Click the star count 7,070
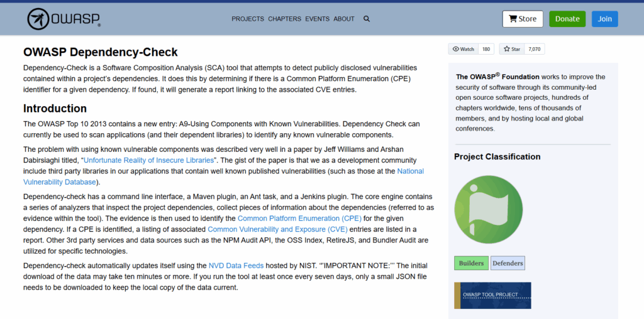The width and height of the screenshot is (644, 319). coord(535,49)
